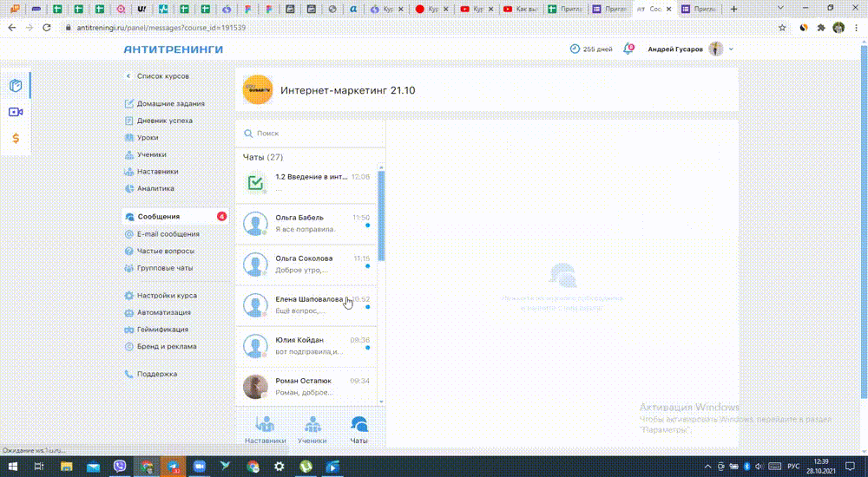Open chat with Юлия Койдан
This screenshot has height=477, width=868.
(x=299, y=345)
